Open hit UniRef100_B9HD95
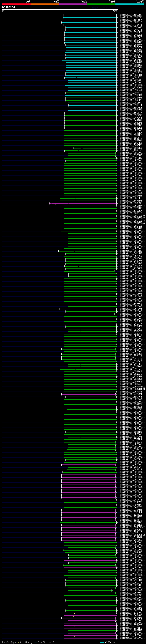The height and width of the screenshot is (644, 146). click(131, 17)
